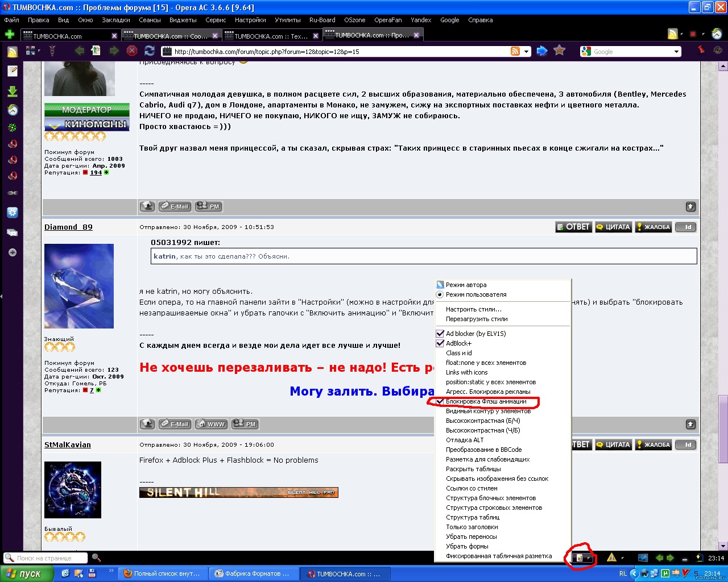The image size is (728, 582).
Task: Click ЖАЛОБА button on Diamond_89's post
Action: pyautogui.click(x=653, y=227)
